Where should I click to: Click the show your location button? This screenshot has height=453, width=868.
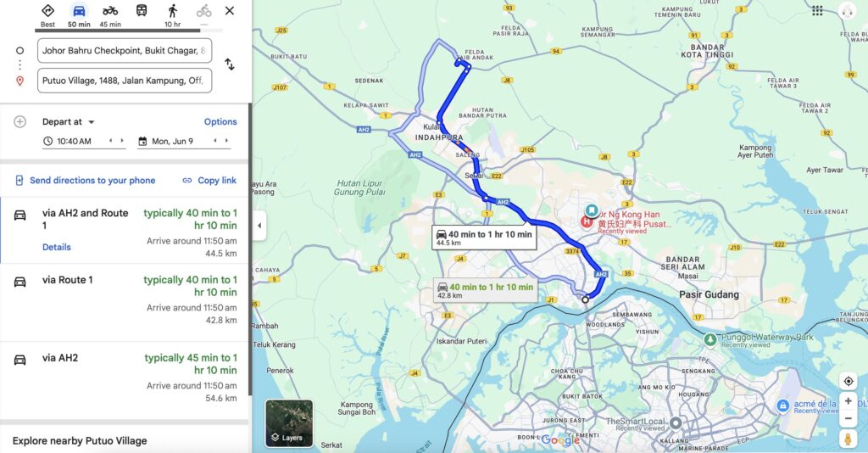[848, 381]
